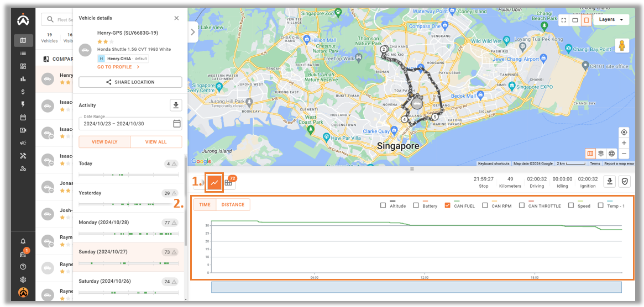Select Monday (2024/10/28) activity row
Screen dimensions: 644x307
pyautogui.click(x=129, y=227)
